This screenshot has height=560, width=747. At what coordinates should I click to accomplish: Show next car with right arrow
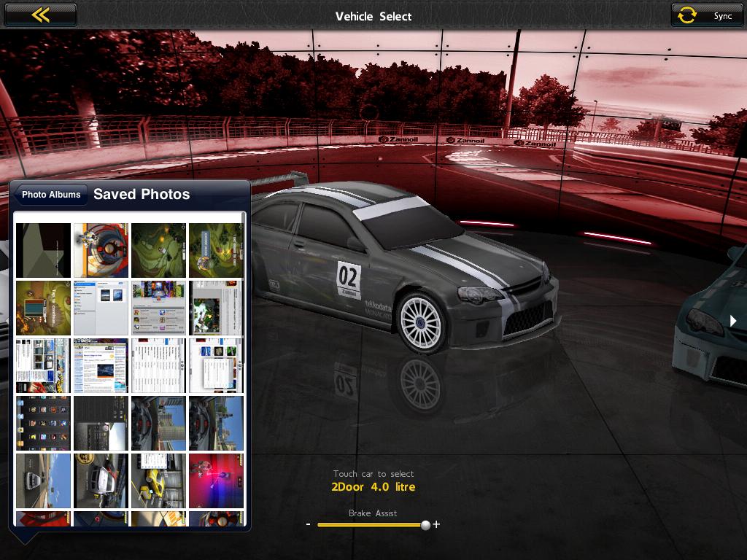click(733, 321)
